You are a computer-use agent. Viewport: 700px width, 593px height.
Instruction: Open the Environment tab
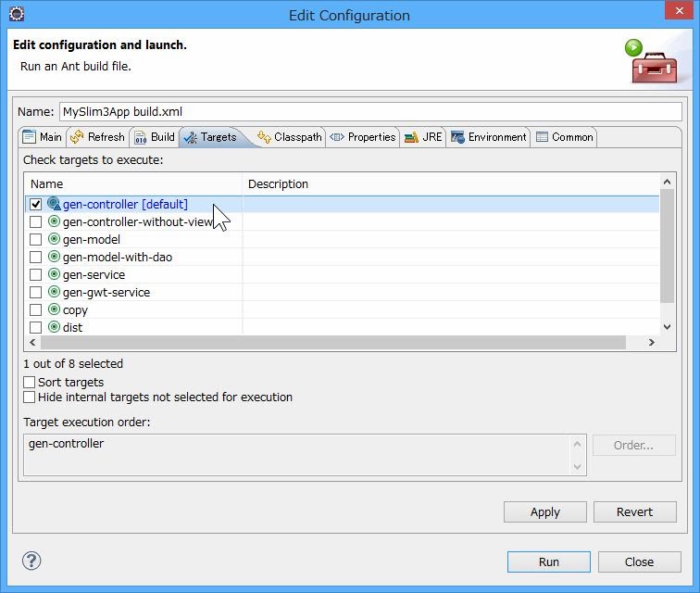(x=488, y=137)
